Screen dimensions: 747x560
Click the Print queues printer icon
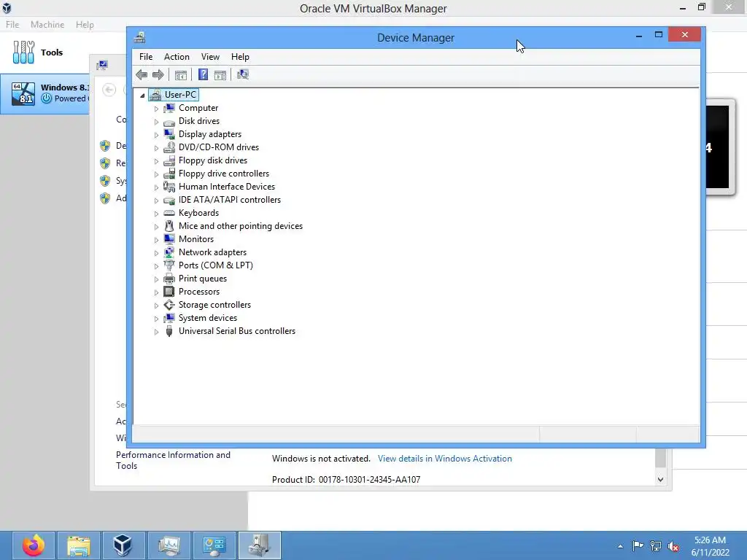(169, 279)
